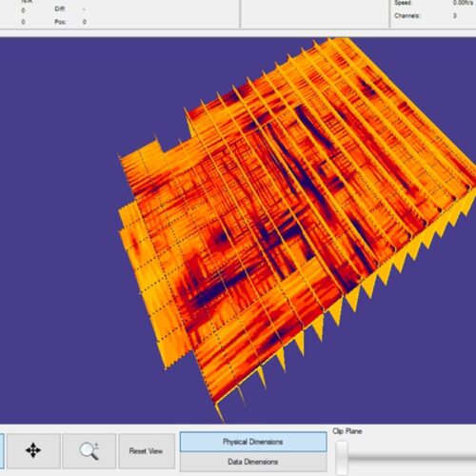Switch to Data Dimensions mode
The width and height of the screenshot is (476, 476).
253,462
